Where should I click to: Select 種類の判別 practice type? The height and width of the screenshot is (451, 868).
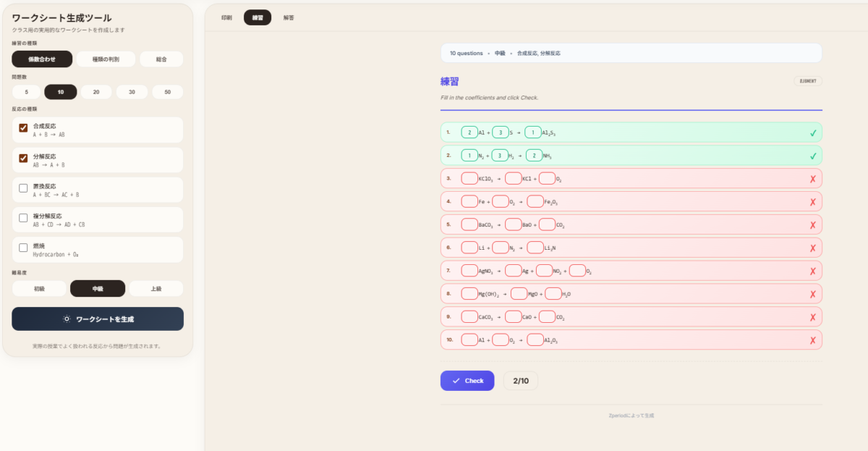(x=106, y=59)
